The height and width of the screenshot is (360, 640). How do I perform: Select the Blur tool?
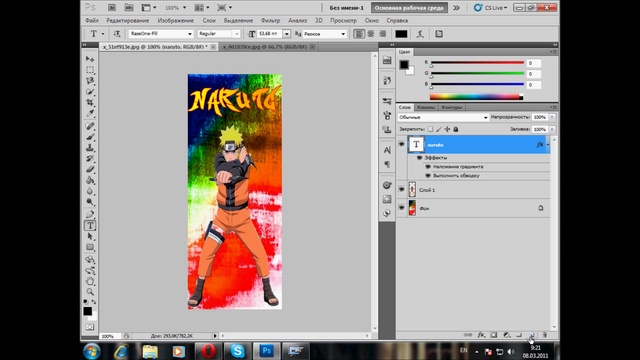coord(90,191)
